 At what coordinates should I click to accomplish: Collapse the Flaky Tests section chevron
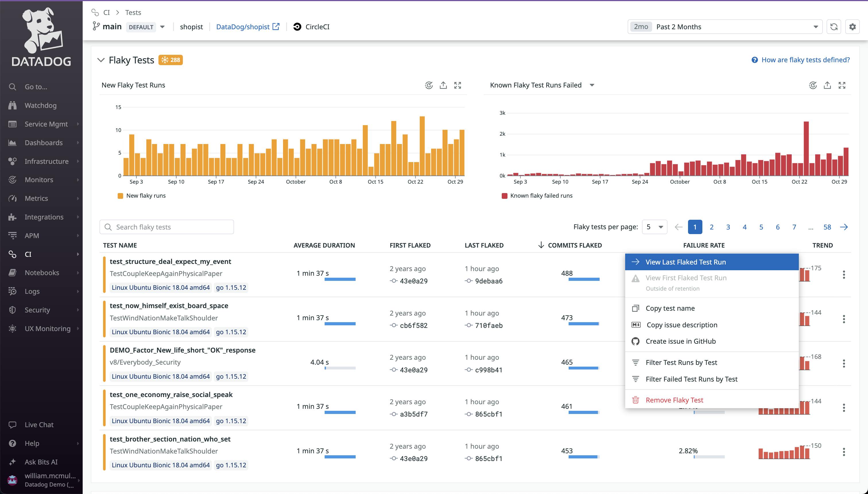pos(101,60)
